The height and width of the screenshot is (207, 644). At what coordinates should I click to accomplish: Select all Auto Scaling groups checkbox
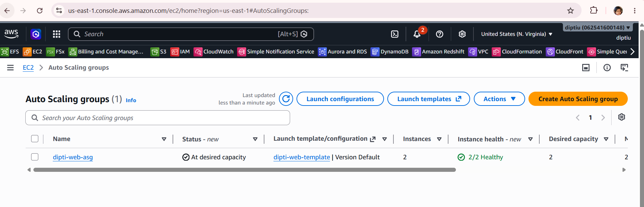pyautogui.click(x=35, y=139)
